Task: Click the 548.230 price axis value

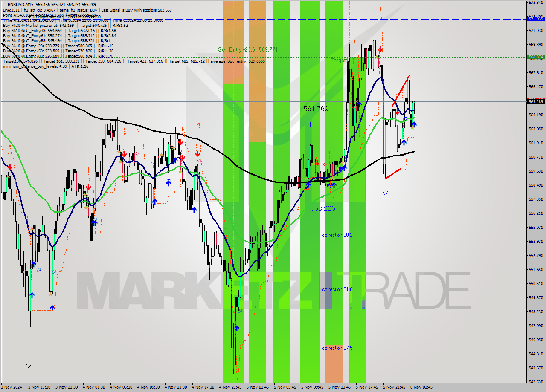Action: pos(536,311)
